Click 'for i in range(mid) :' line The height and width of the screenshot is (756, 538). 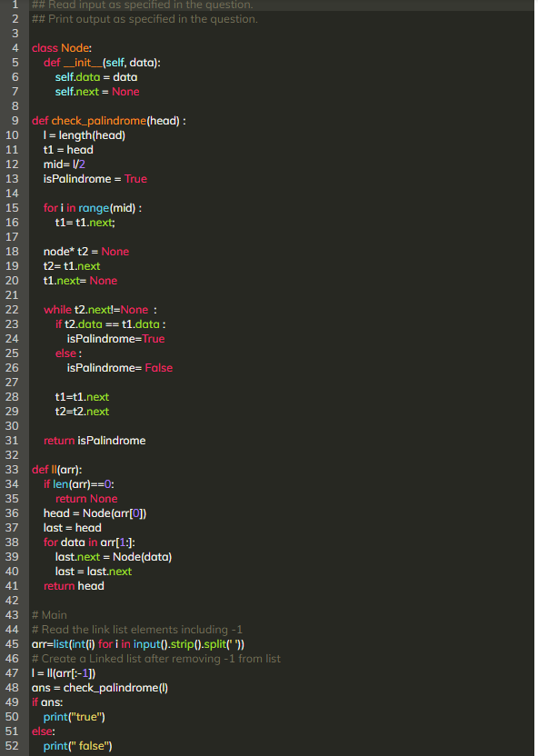[93, 208]
